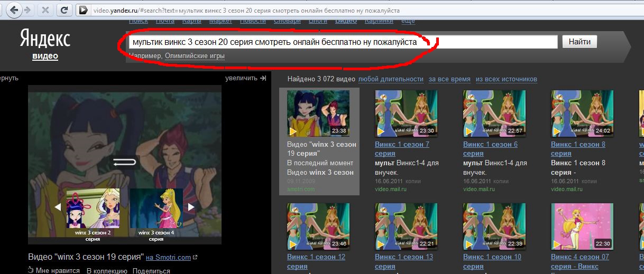Click the Найдено 3 072 видео result count

click(321, 79)
